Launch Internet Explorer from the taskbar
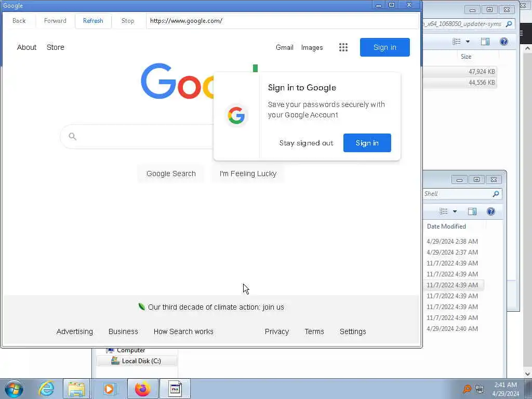 pyautogui.click(x=46, y=389)
